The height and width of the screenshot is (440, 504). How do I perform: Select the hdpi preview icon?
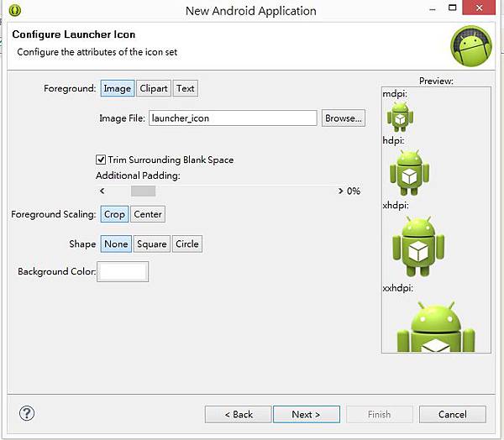(x=409, y=172)
